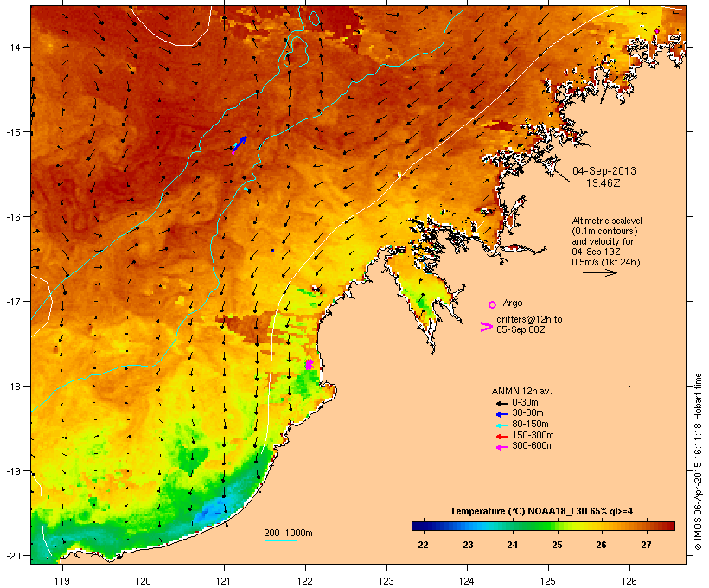Viewport: 709px width, 588px height.
Task: Click the '300-600m' depth label
Action: pos(533,446)
